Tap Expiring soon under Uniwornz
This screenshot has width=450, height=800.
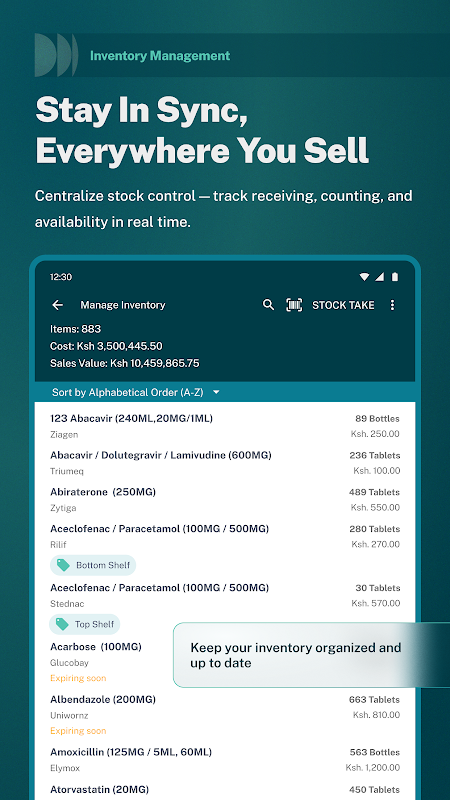point(78,731)
